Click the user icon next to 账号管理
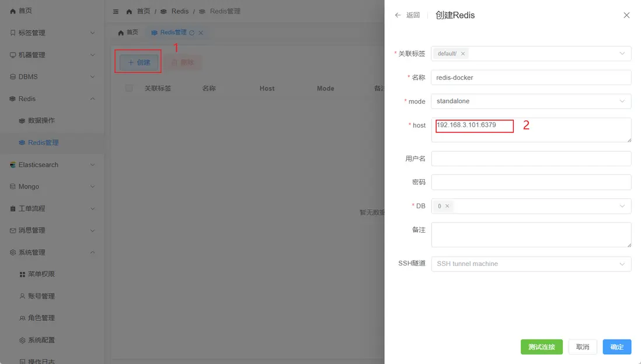Image resolution: width=641 pixels, height=364 pixels. pyautogui.click(x=22, y=296)
